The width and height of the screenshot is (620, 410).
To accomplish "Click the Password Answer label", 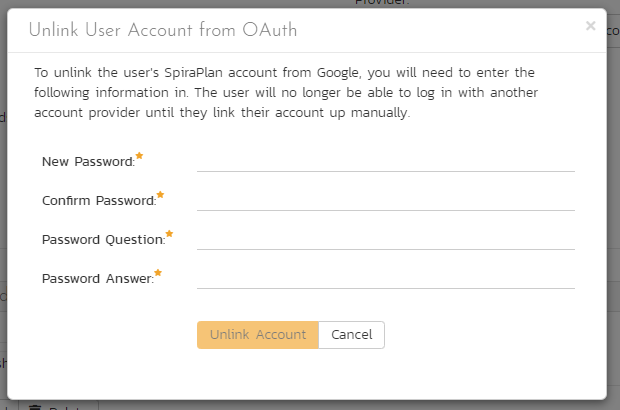I will tap(97, 279).
